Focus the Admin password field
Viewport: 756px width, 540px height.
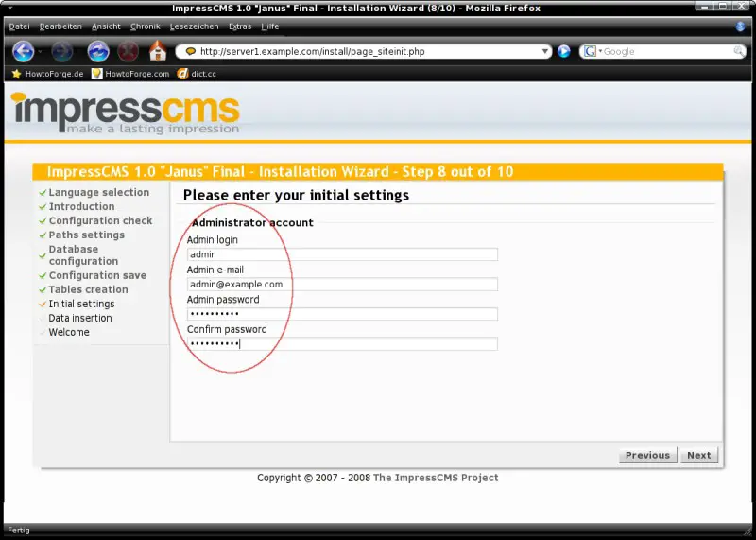(x=342, y=314)
